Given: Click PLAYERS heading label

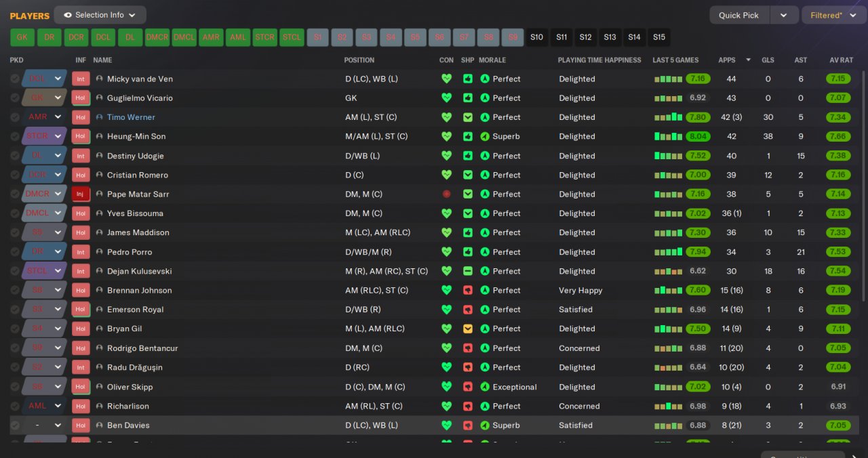Looking at the screenshot, I should click(30, 16).
